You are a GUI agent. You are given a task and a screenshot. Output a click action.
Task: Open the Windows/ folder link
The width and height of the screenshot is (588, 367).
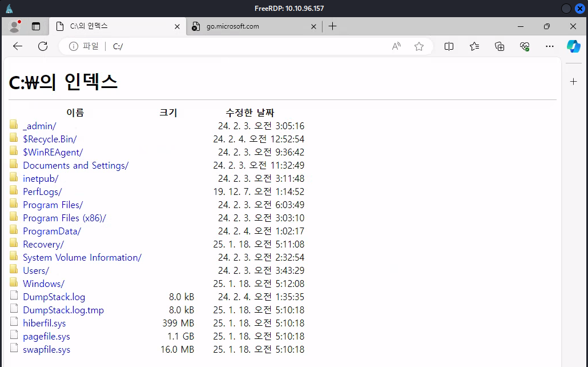43,284
